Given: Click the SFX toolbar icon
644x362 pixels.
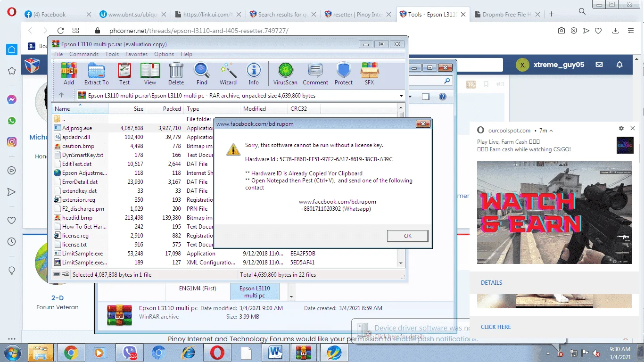Looking at the screenshot, I should coord(370,74).
